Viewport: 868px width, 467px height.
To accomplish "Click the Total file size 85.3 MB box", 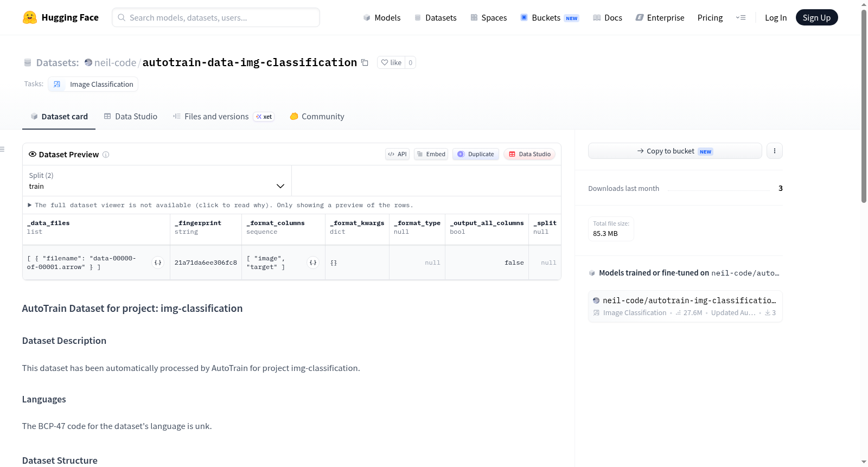I will tap(611, 228).
